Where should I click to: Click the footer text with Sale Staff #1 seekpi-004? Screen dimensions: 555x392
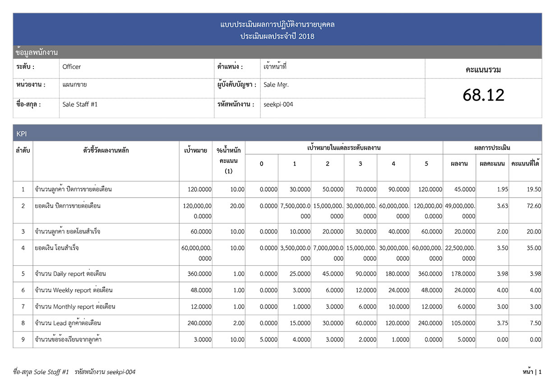tap(74, 372)
